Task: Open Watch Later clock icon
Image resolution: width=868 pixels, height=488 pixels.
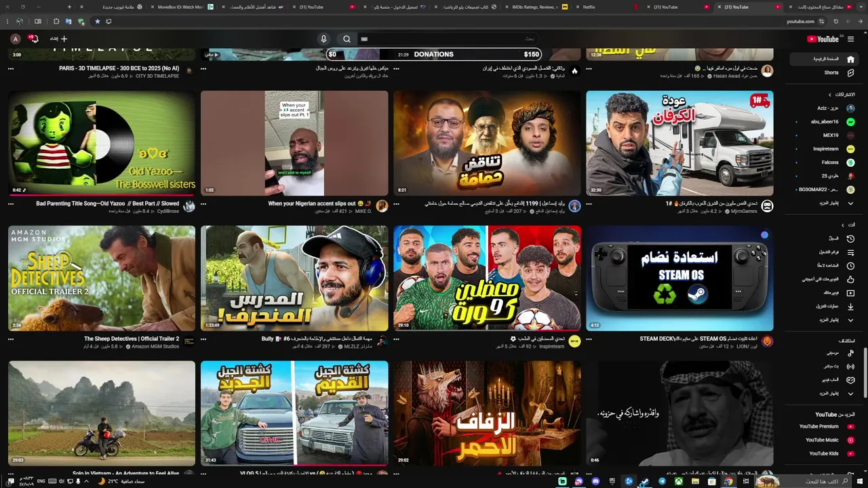Action: 850,266
